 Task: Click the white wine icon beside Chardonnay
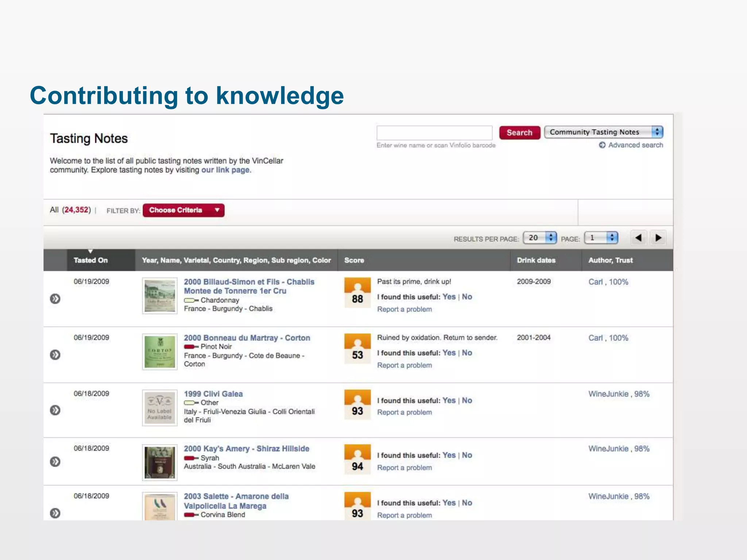pyautogui.click(x=191, y=300)
